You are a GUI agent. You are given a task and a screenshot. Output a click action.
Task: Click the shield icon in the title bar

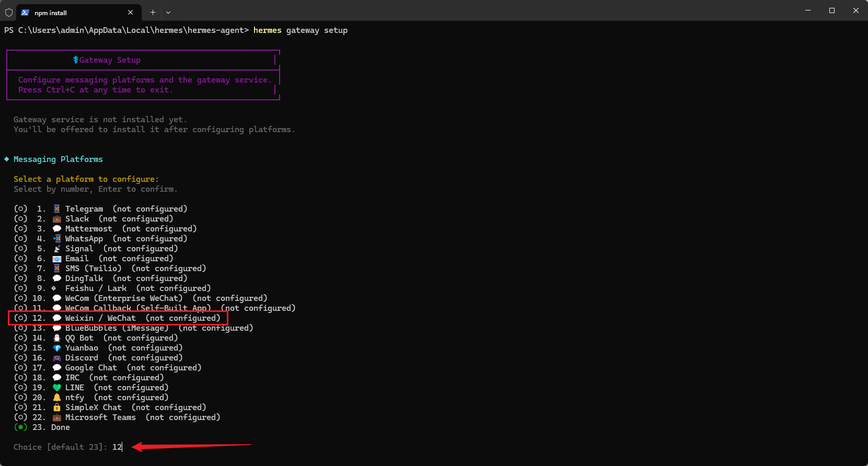pos(9,13)
